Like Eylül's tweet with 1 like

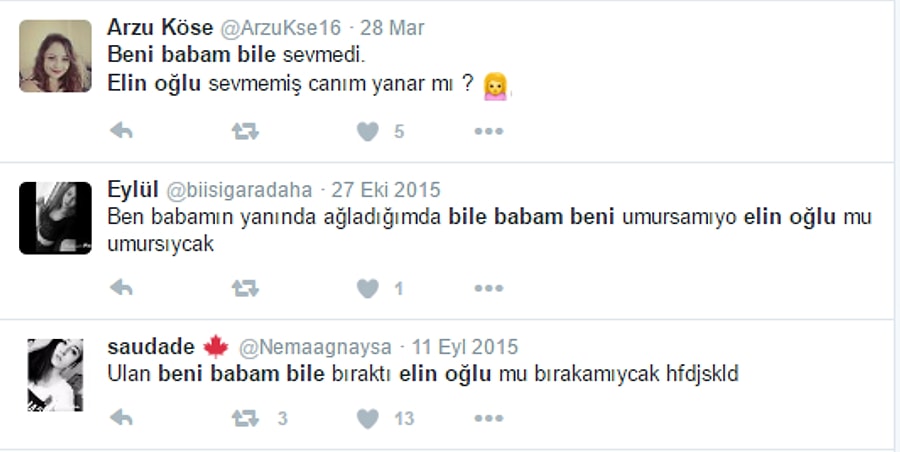click(x=368, y=288)
